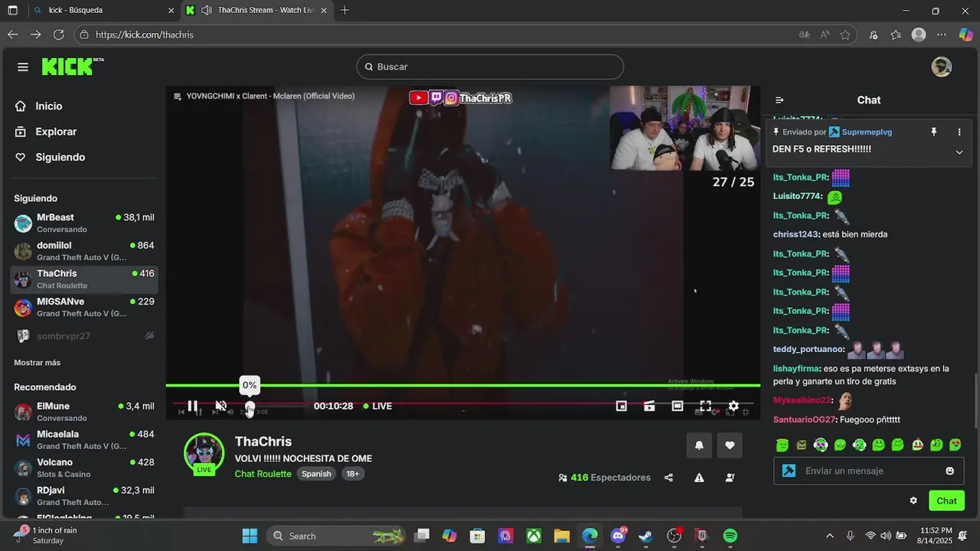This screenshot has height=551, width=980.
Task: Open player settings gear
Action: tap(733, 406)
